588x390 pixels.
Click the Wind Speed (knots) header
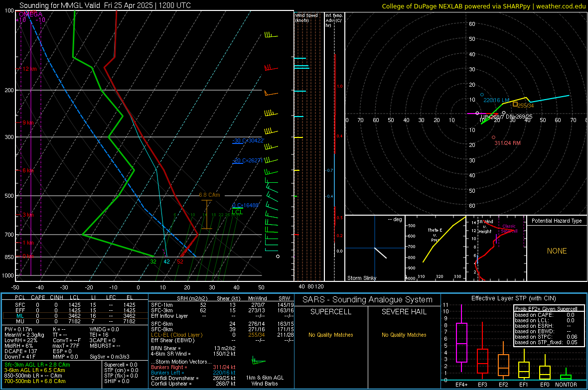306,17
